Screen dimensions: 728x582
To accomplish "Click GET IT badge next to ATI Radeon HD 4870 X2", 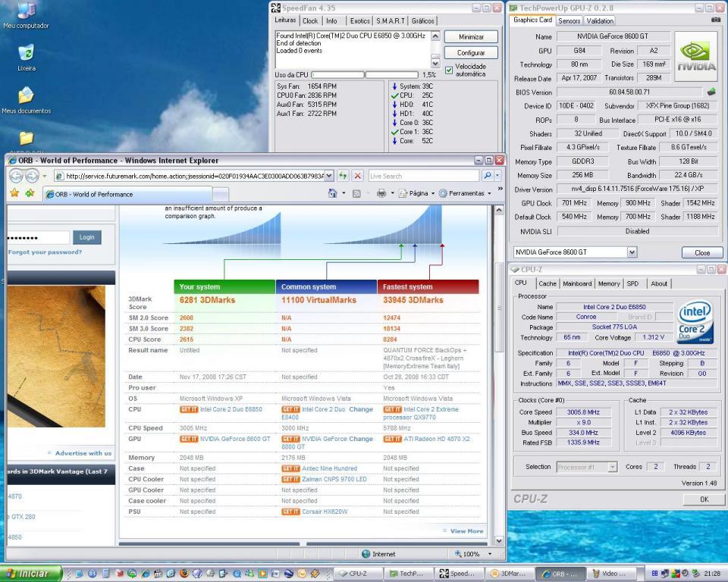I will [x=392, y=439].
